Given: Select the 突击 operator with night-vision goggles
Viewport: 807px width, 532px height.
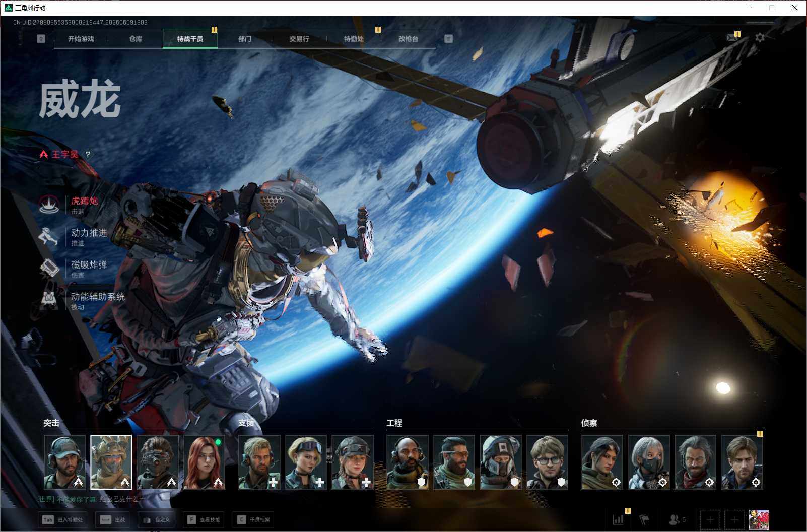Looking at the screenshot, I should point(158,462).
